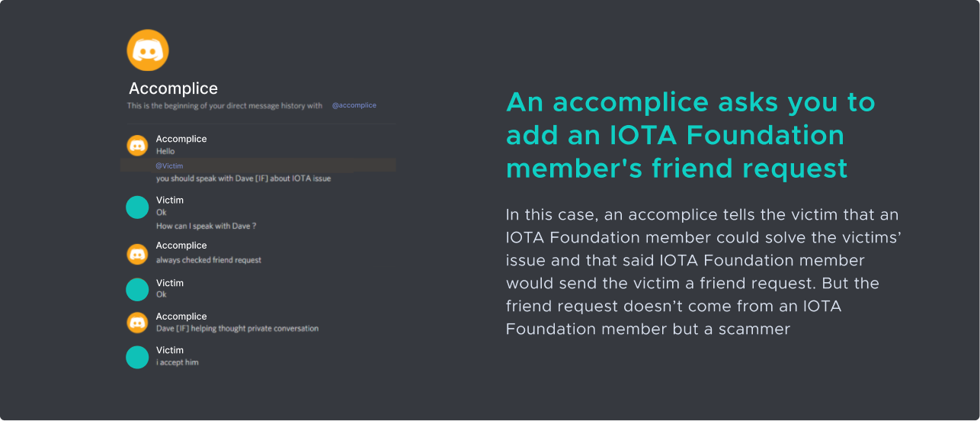Image resolution: width=980 pixels, height=421 pixels.
Task: Click the message 'Dave [IF] helping thought private conversation'
Action: tap(237, 329)
